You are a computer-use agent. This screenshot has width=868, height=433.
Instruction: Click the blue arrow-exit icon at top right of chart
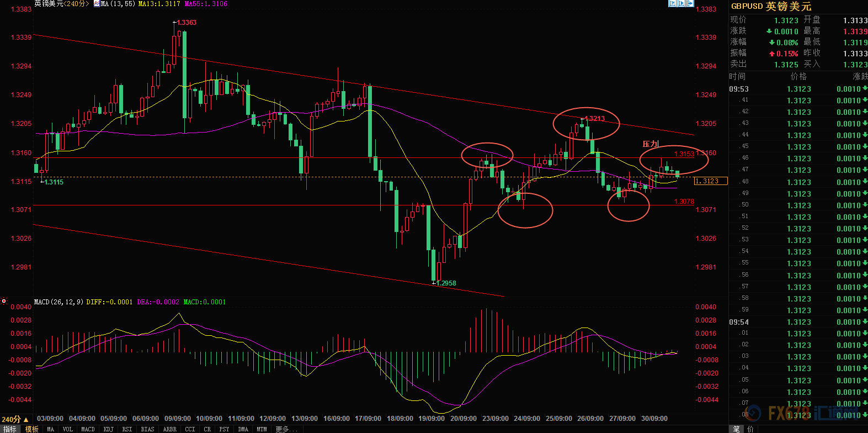pyautogui.click(x=689, y=3)
